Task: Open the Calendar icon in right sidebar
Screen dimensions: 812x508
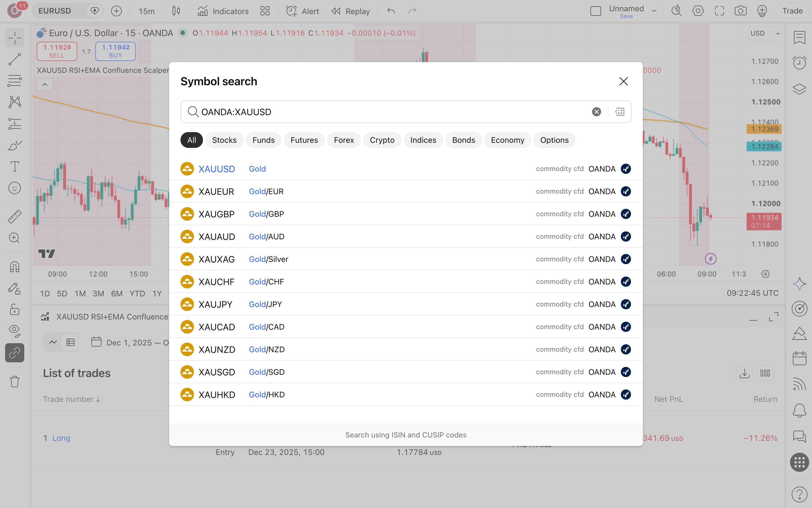Action: 799,358
